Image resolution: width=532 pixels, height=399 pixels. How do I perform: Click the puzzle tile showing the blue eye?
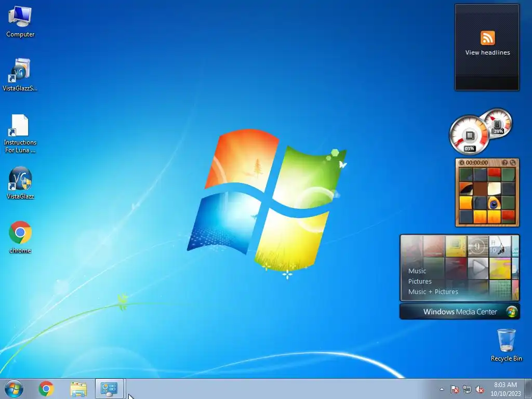click(x=494, y=203)
